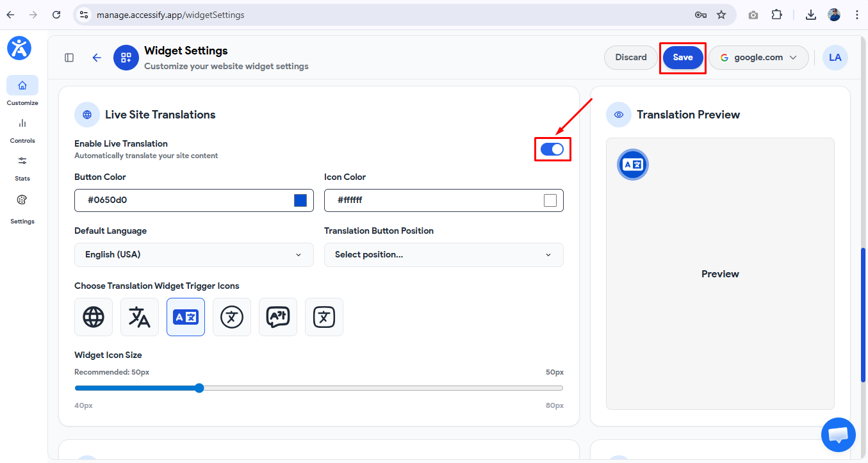Select the blue highlighted A-translate trigger icon
Viewport: 868px width, 463px height.
(x=185, y=316)
